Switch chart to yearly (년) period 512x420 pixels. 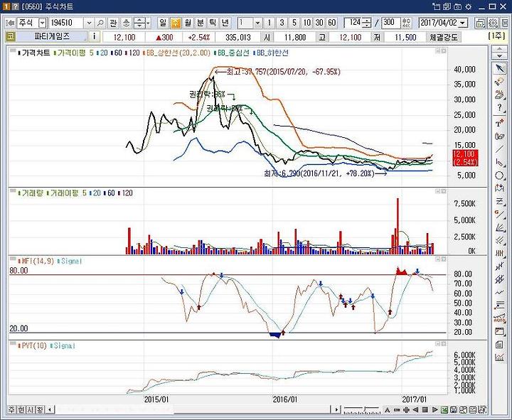coord(225,23)
